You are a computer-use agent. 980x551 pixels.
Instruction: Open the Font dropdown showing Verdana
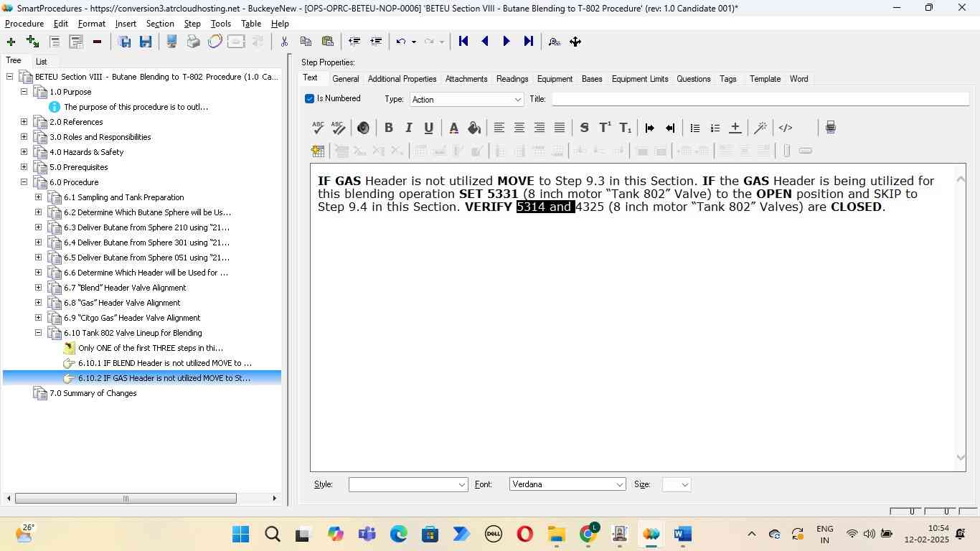coord(619,485)
